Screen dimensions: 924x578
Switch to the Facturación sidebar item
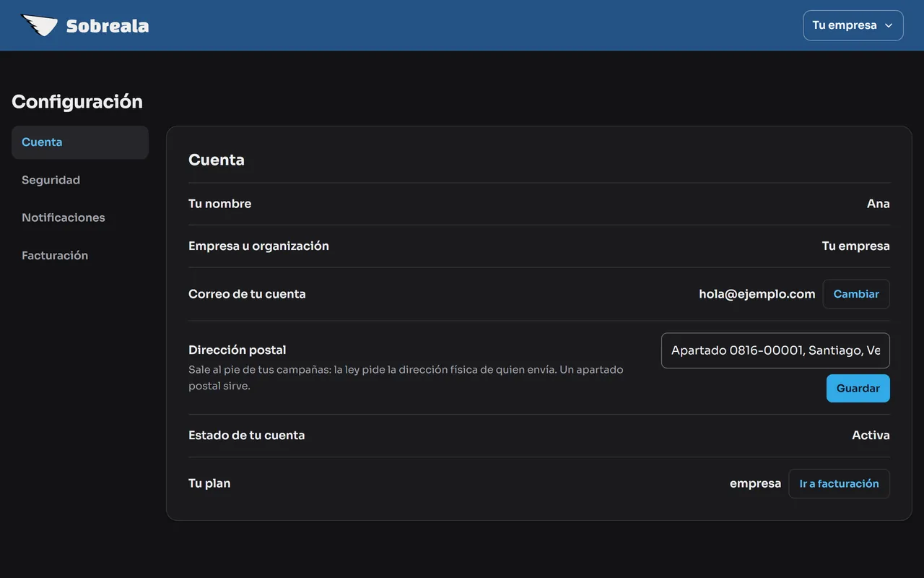pos(80,255)
